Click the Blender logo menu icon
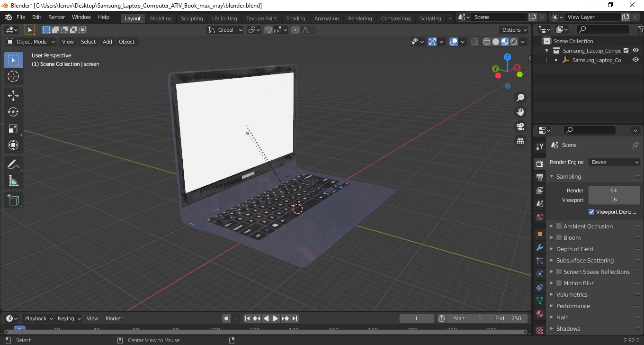This screenshot has height=345, width=644. (x=8, y=17)
